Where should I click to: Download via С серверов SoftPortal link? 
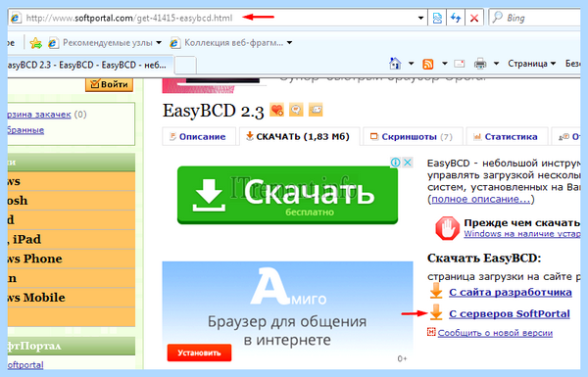click(510, 313)
